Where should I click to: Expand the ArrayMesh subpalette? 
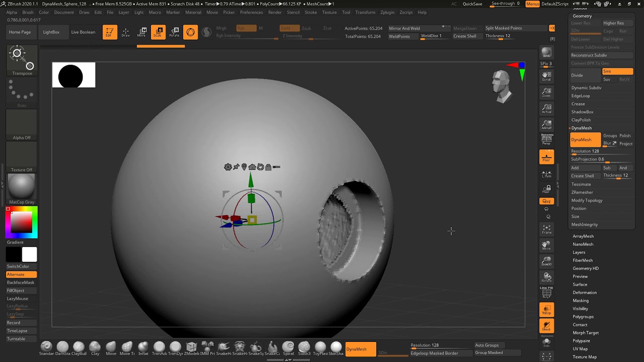583,236
